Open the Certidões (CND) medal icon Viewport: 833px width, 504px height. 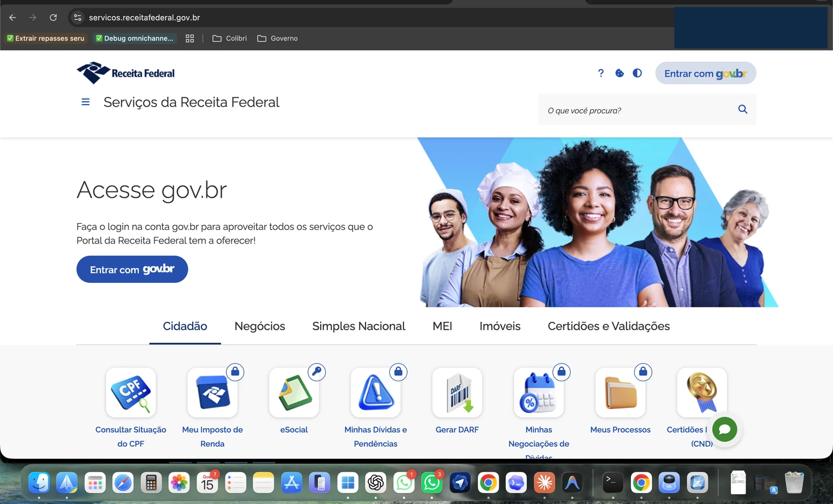(701, 394)
